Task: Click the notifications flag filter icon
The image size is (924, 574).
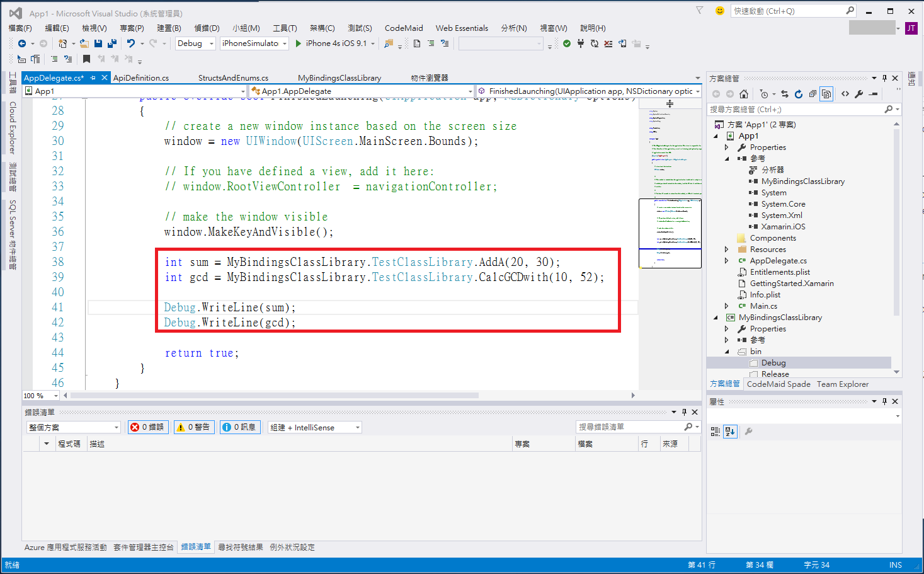Action: click(700, 11)
